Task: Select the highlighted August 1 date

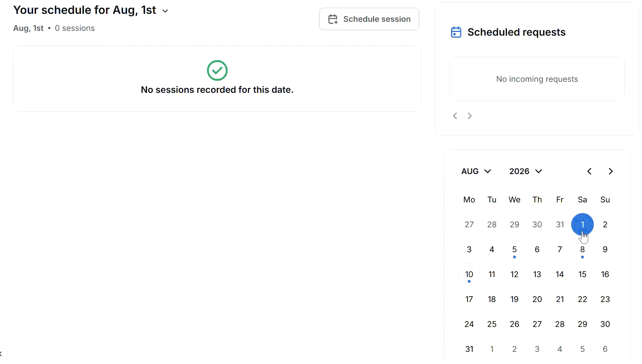Action: pos(583,224)
